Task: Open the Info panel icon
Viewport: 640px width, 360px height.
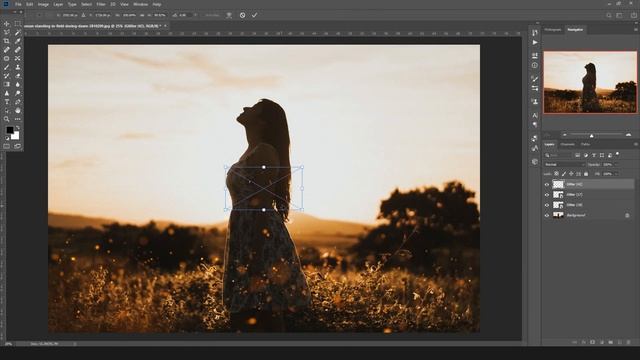Action: tap(535, 65)
